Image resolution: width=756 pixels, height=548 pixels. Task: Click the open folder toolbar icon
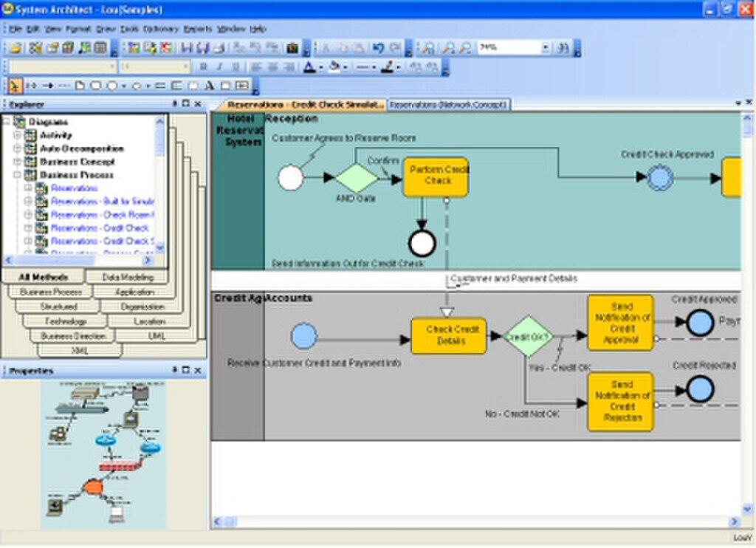(16, 47)
